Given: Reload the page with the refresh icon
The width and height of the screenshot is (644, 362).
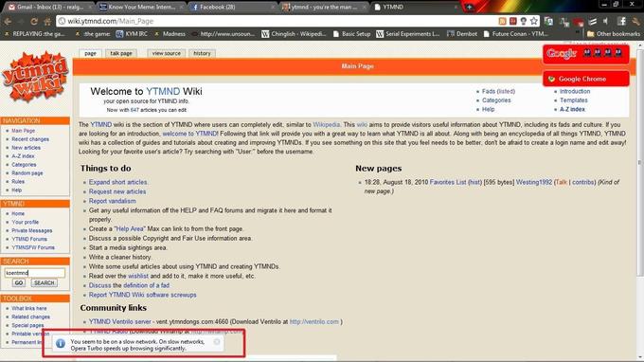Looking at the screenshot, I should click(34, 22).
